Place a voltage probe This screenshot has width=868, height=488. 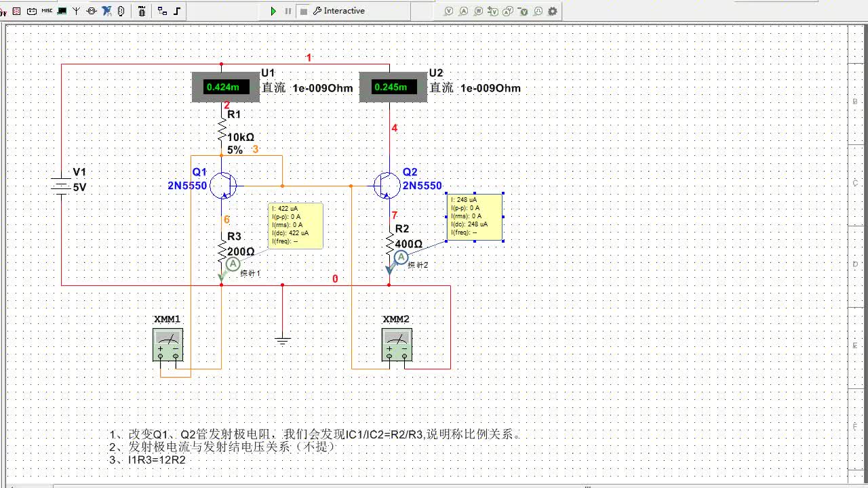[x=449, y=11]
